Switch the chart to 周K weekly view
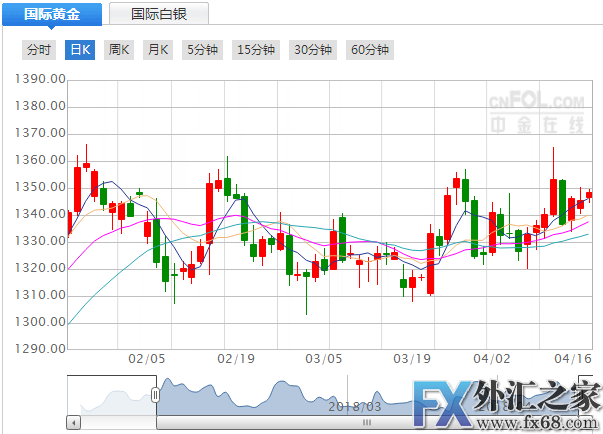This screenshot has height=434, width=603. pyautogui.click(x=119, y=50)
